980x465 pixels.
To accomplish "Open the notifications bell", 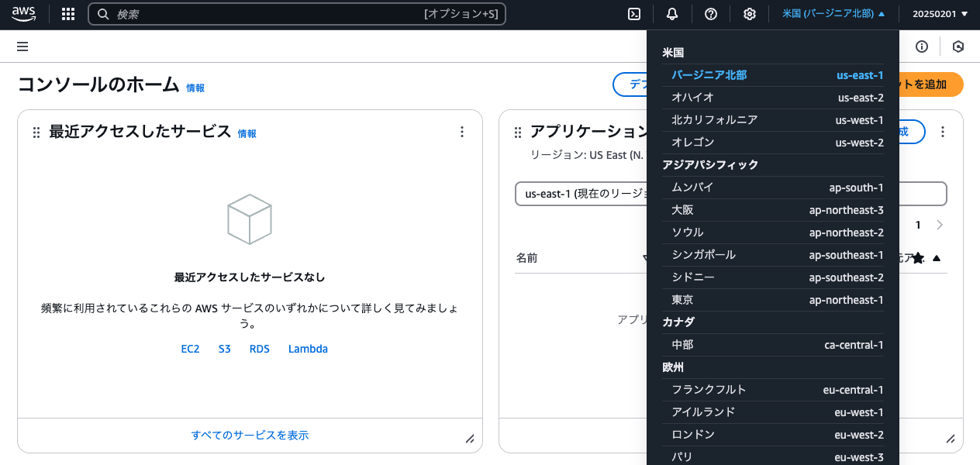I will click(x=671, y=13).
